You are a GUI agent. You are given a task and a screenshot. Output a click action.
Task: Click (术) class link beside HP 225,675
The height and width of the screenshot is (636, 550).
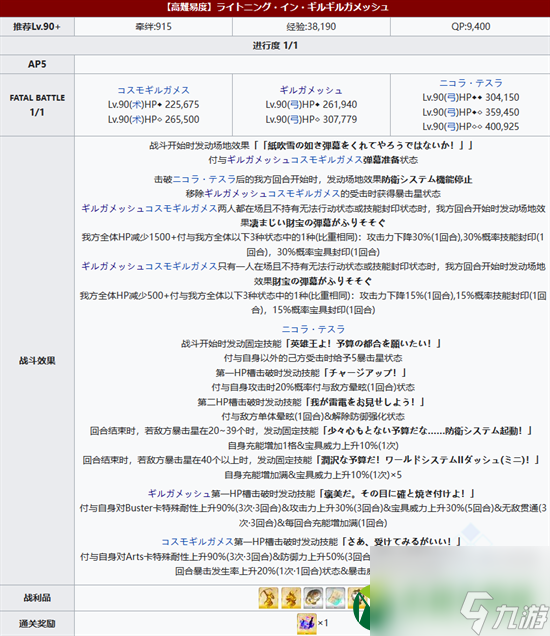coord(137,105)
